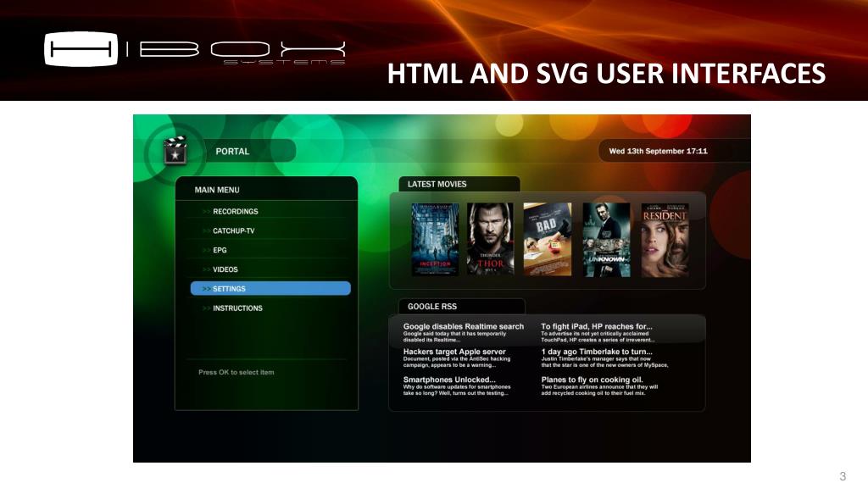Click the Main Menu header
The width and height of the screenshot is (868, 488).
point(217,190)
